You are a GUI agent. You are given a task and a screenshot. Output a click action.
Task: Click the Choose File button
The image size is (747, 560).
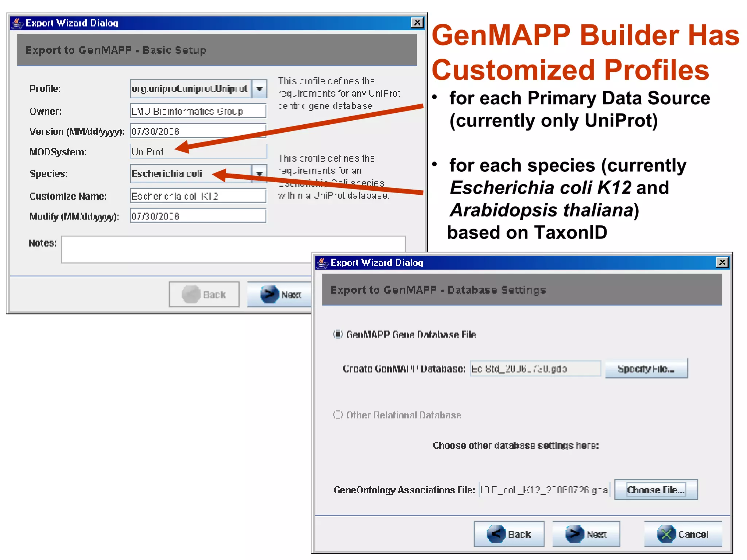656,490
